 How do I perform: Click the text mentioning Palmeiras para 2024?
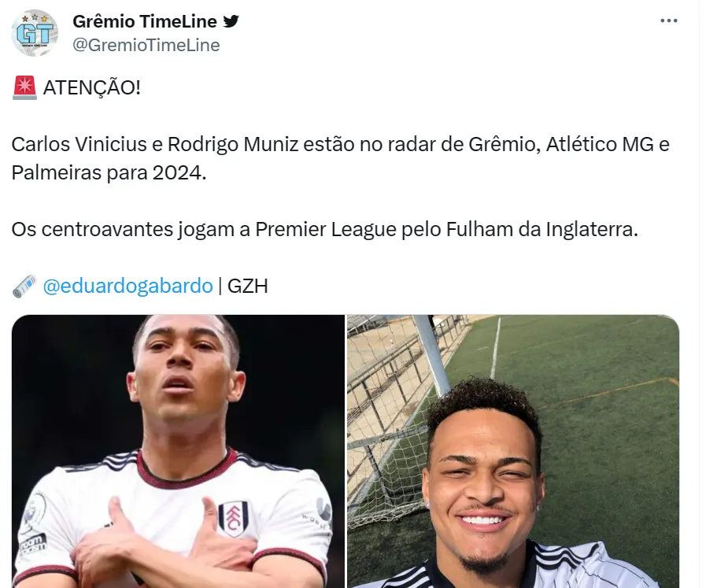click(x=109, y=172)
